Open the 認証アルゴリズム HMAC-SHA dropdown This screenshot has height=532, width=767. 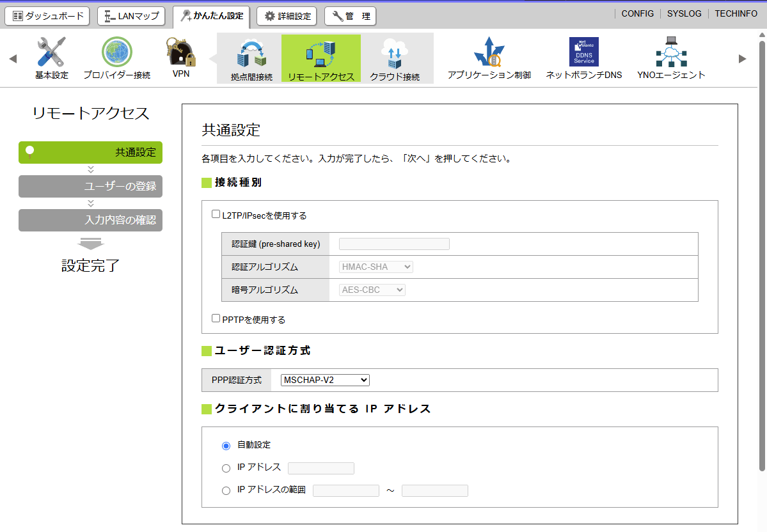click(x=376, y=267)
